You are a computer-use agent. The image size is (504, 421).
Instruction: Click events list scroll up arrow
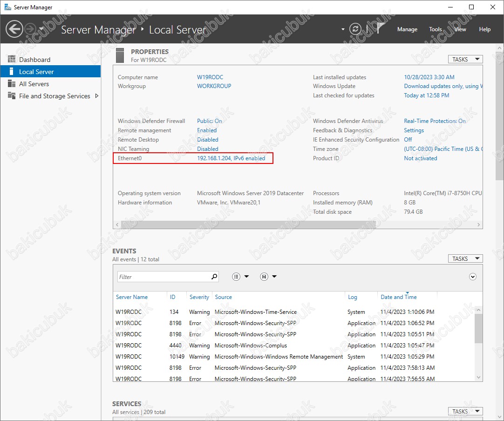478,310
